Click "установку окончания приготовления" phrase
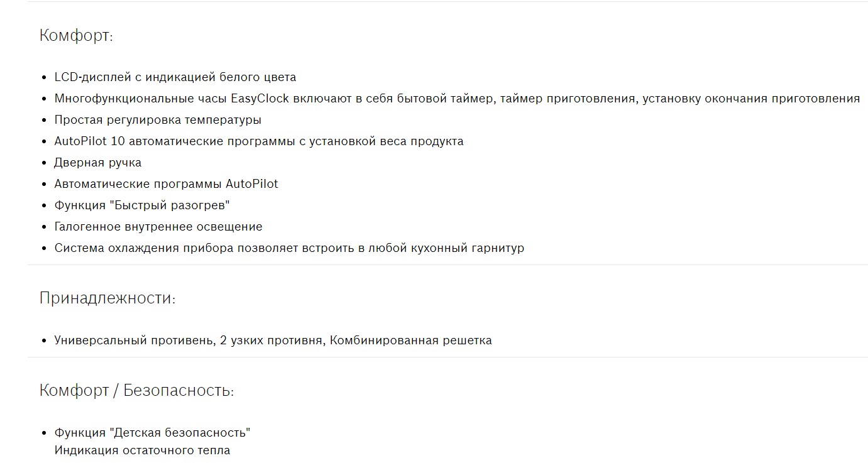The image size is (868, 463). coord(751,99)
